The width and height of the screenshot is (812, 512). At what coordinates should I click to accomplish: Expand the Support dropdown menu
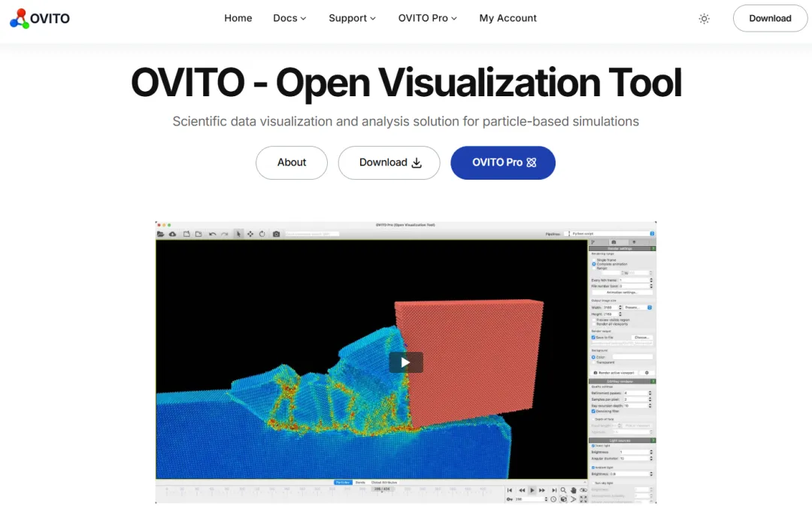pos(352,18)
